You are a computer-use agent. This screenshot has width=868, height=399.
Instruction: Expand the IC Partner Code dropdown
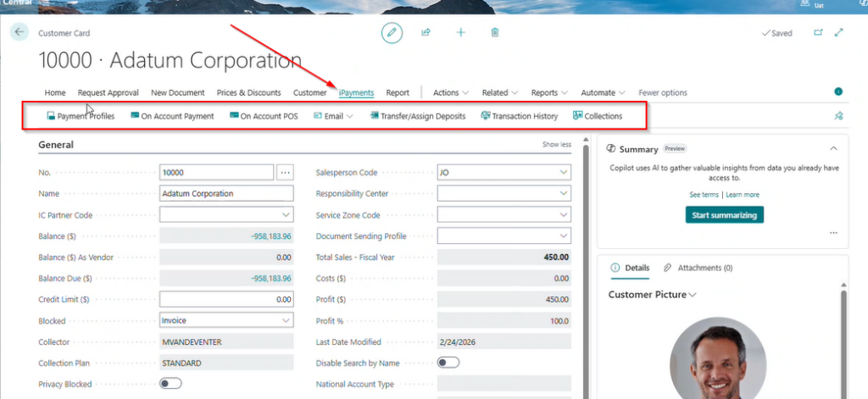[x=287, y=214]
